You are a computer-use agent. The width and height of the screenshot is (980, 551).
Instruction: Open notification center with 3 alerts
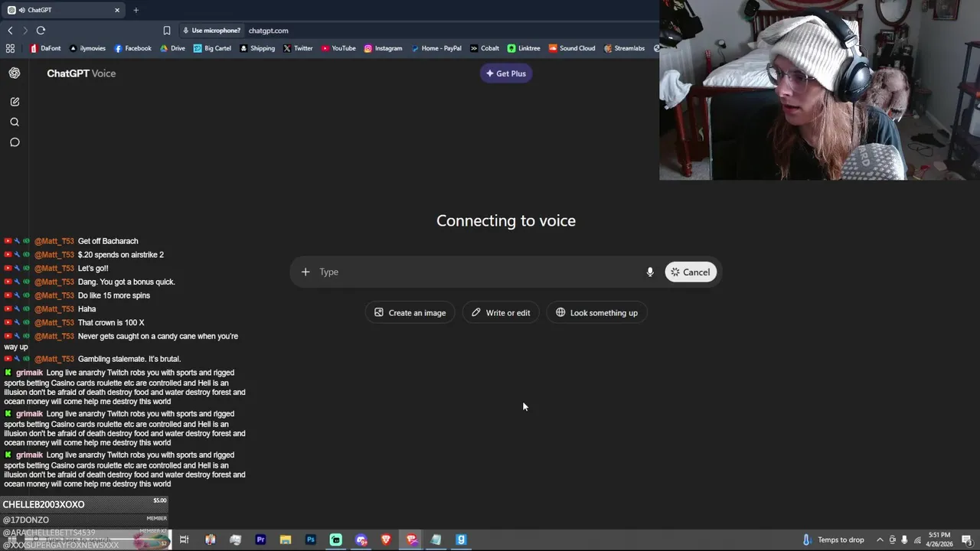(966, 540)
